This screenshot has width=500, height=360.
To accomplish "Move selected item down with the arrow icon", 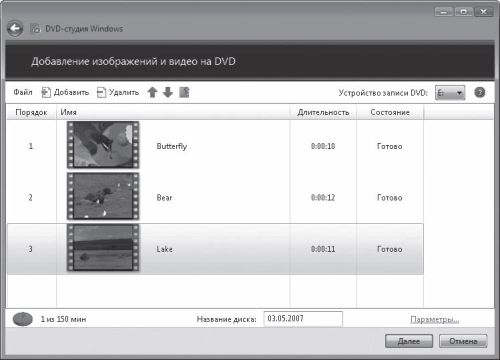I will [168, 92].
